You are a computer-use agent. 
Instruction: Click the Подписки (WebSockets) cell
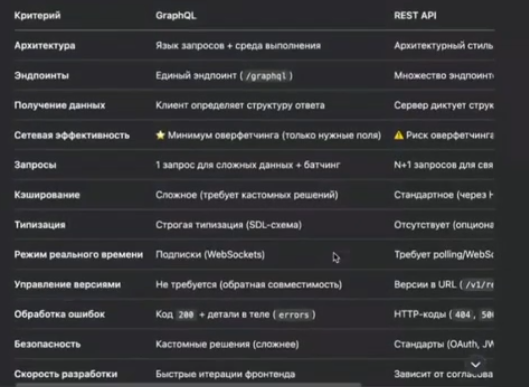click(x=210, y=254)
